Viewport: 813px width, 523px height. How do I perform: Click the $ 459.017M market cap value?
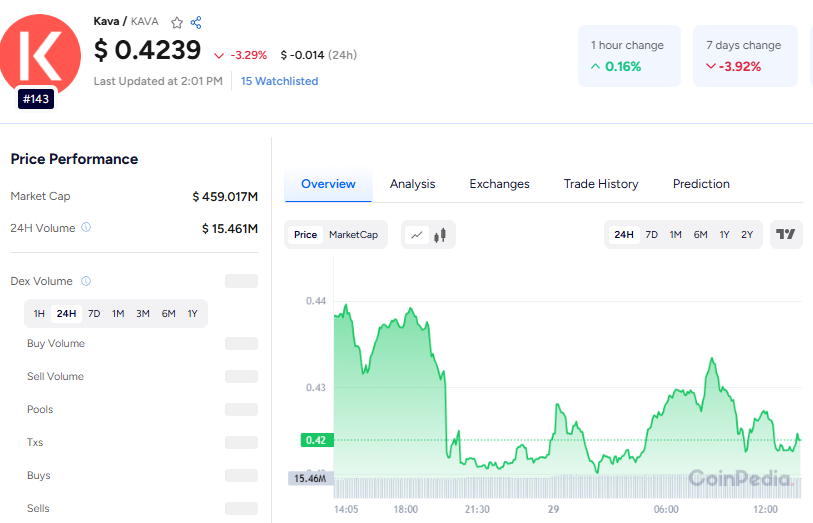(225, 197)
